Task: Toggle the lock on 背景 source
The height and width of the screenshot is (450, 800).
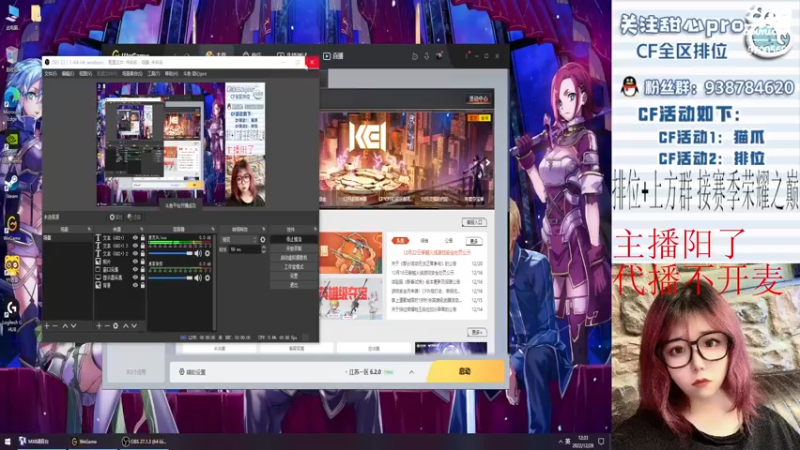Action: [x=142, y=285]
